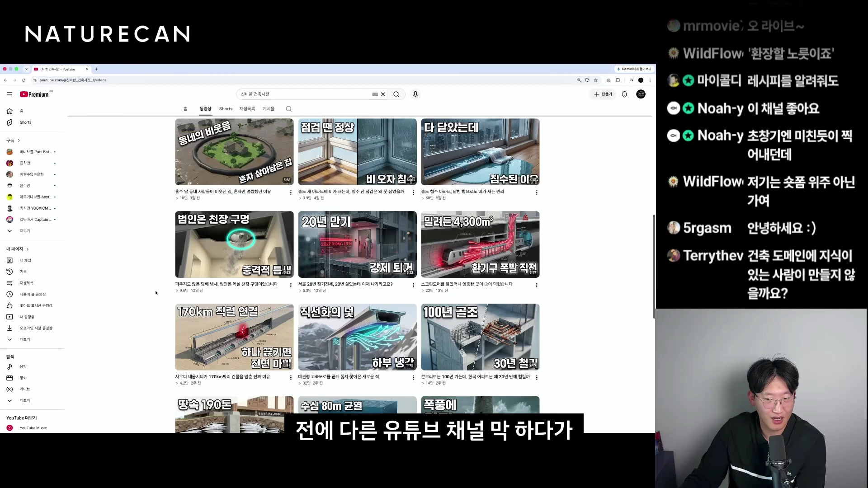Bookmark this page with the star icon
Viewport: 868px width, 488px height.
596,80
